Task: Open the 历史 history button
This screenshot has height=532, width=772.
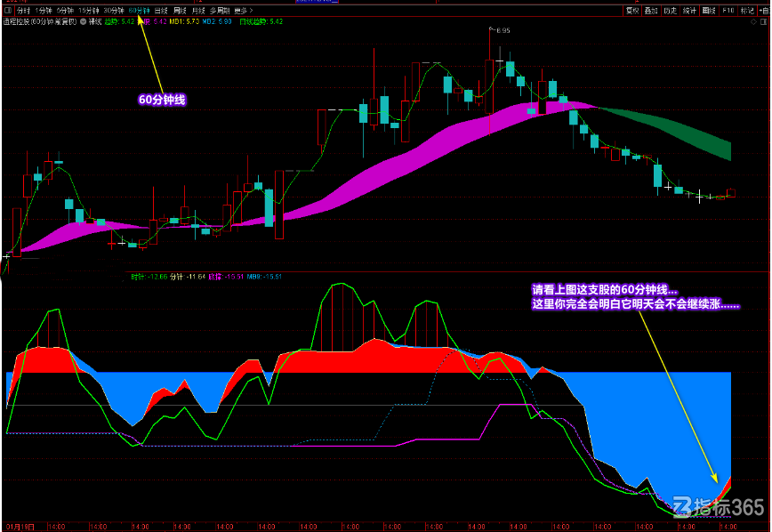Action: 670,11
